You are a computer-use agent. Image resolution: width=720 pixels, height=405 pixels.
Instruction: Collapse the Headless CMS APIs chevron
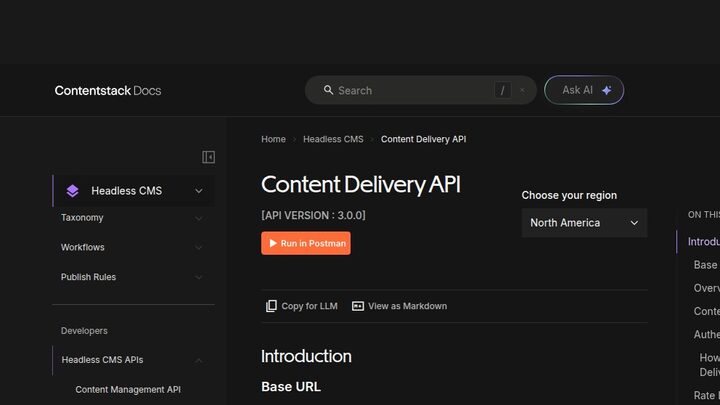199,360
